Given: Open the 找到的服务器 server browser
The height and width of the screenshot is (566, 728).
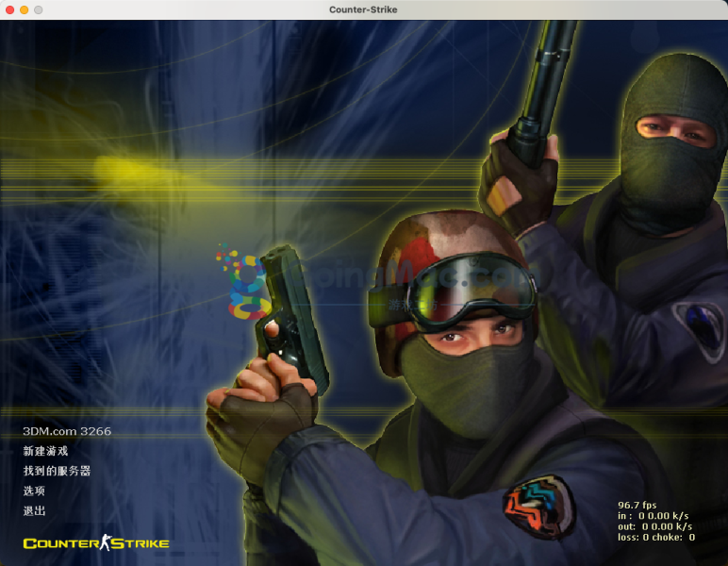Looking at the screenshot, I should coord(57,471).
